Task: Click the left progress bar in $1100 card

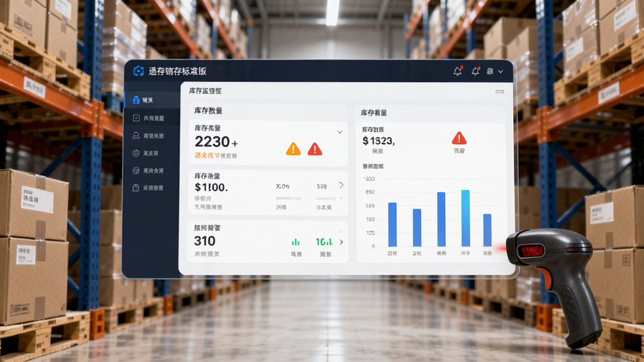Action: [288, 199]
